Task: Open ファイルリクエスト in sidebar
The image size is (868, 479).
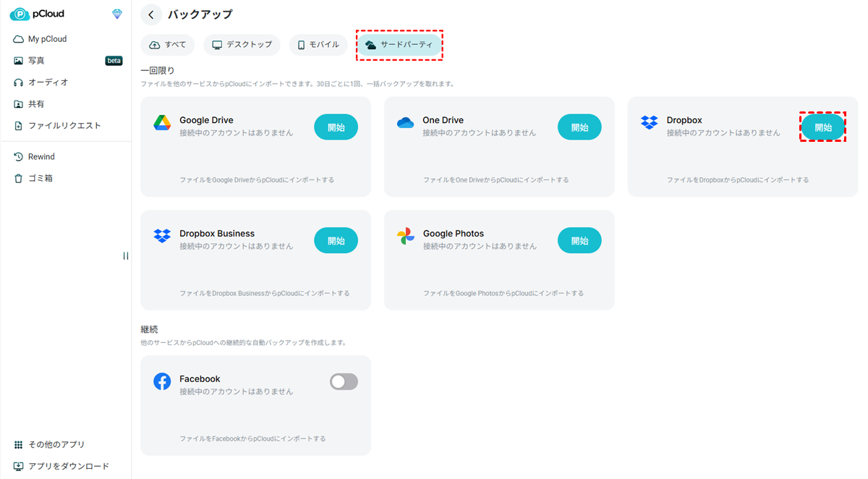Action: [x=66, y=126]
